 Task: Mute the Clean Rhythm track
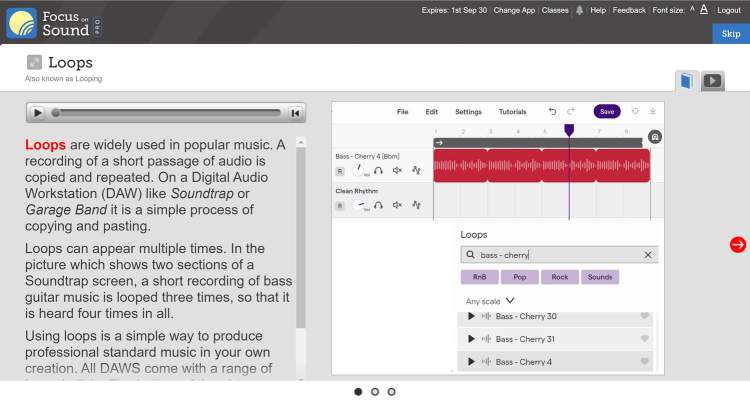pos(397,205)
